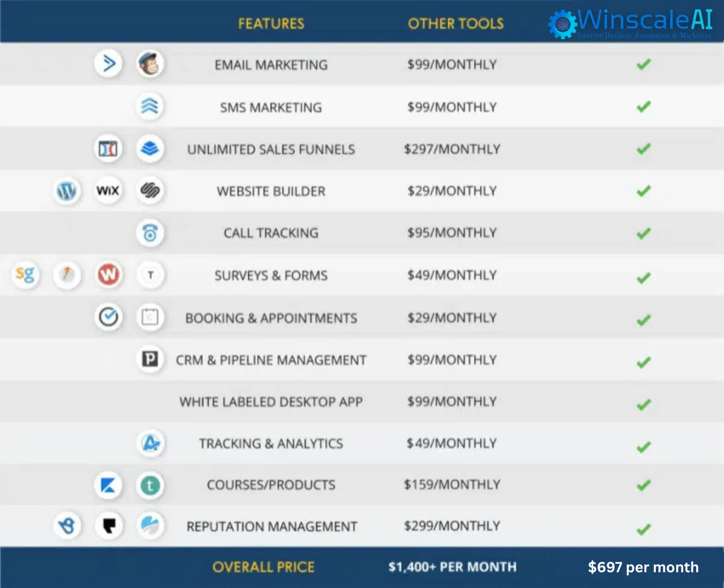Click the green checkmark for Email Marketing

coord(644,64)
